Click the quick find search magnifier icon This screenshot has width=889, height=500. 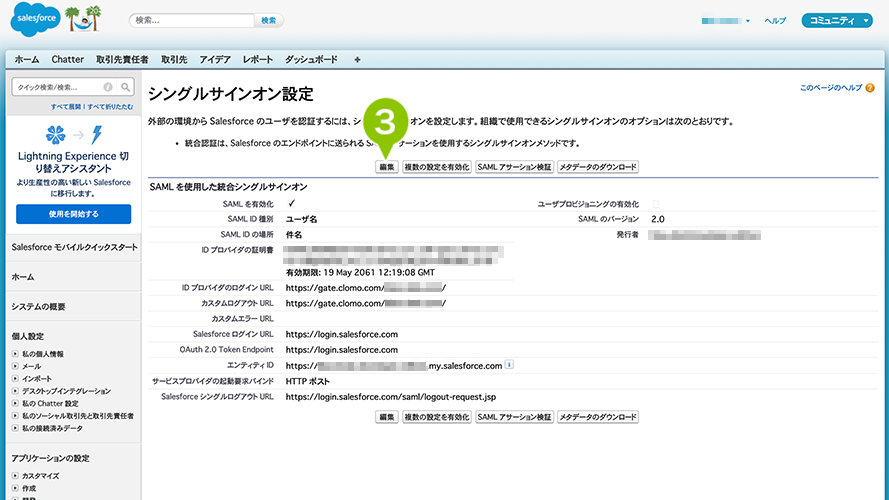[125, 87]
